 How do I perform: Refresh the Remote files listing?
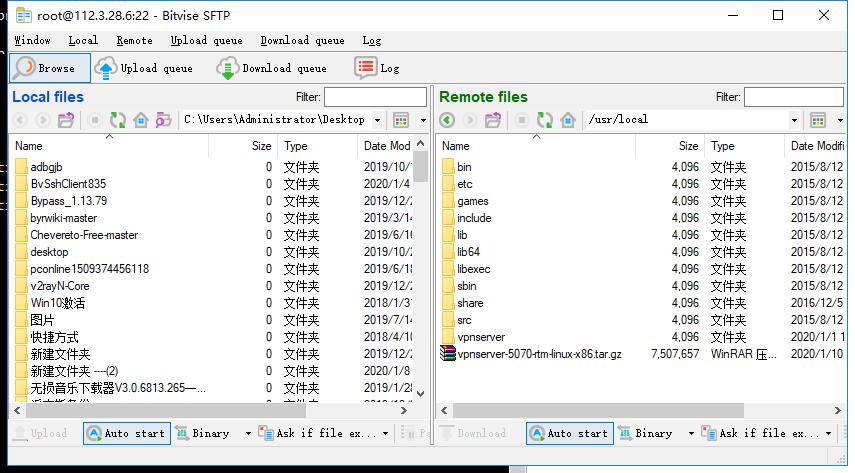[545, 120]
